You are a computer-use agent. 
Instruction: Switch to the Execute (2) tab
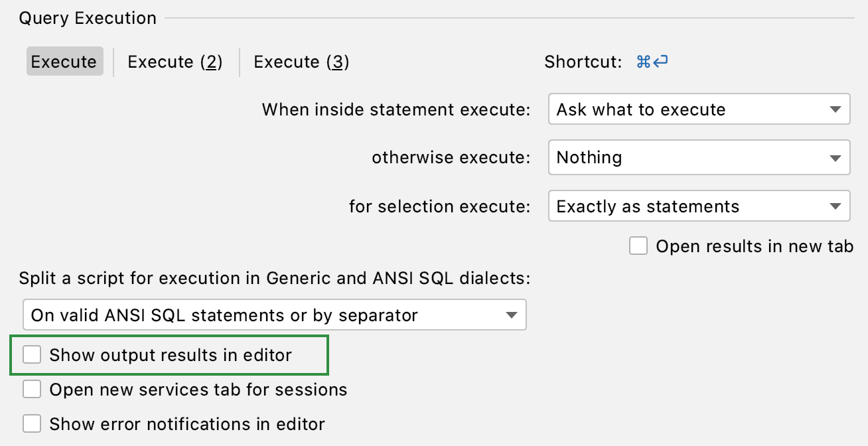(175, 61)
